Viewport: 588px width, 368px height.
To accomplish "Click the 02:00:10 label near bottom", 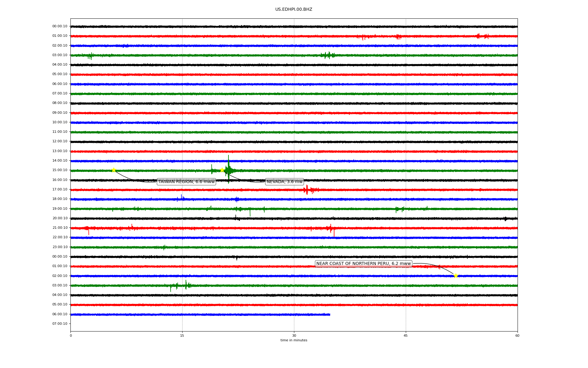I will click(x=60, y=276).
